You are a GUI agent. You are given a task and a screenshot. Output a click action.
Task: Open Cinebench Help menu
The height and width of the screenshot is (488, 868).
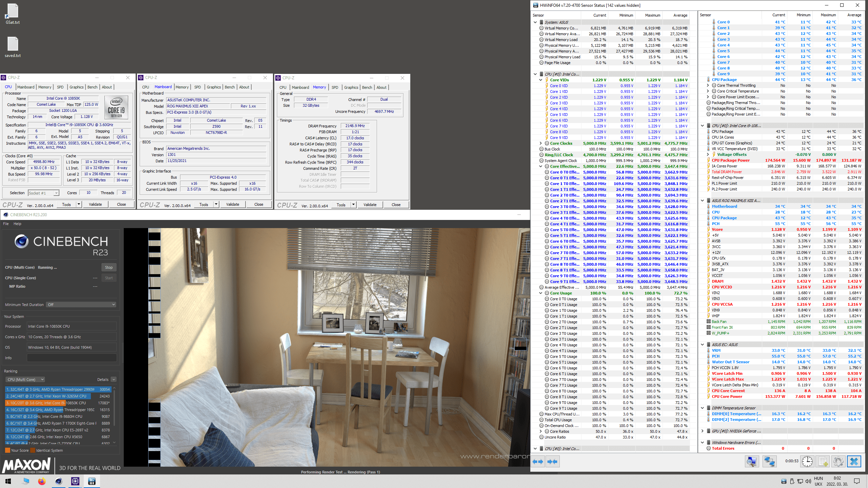point(17,224)
